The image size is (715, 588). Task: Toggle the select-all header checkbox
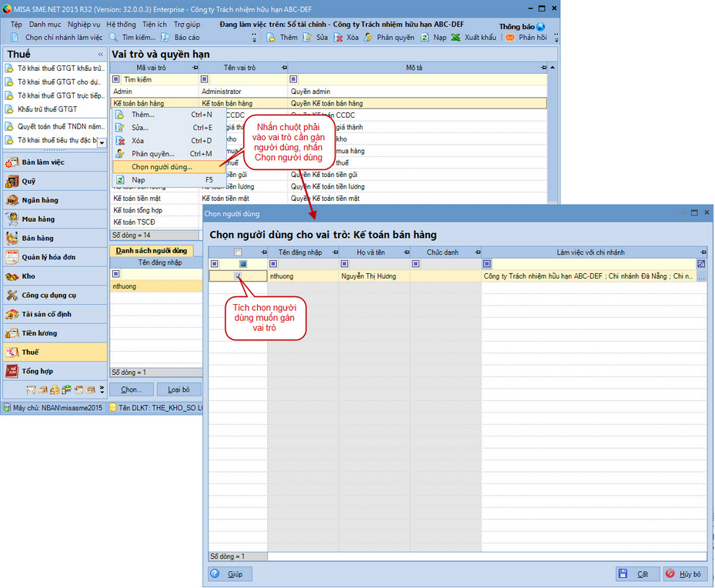pyautogui.click(x=238, y=252)
